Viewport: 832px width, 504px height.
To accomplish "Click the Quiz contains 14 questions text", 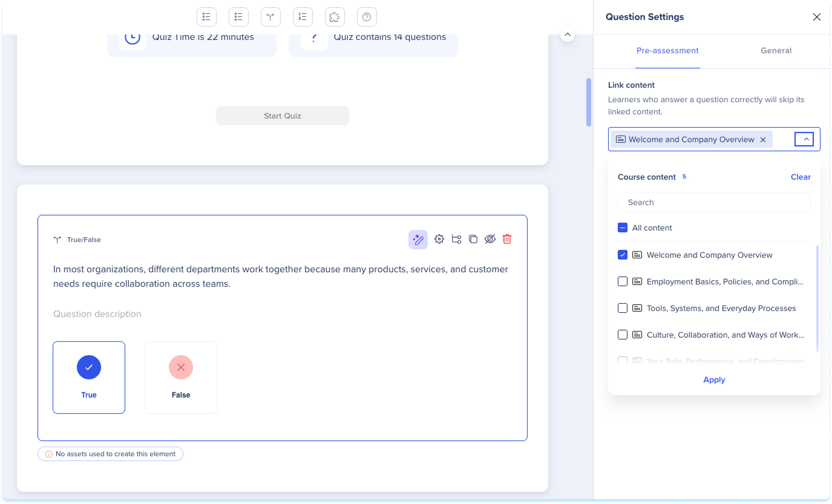I will point(390,37).
